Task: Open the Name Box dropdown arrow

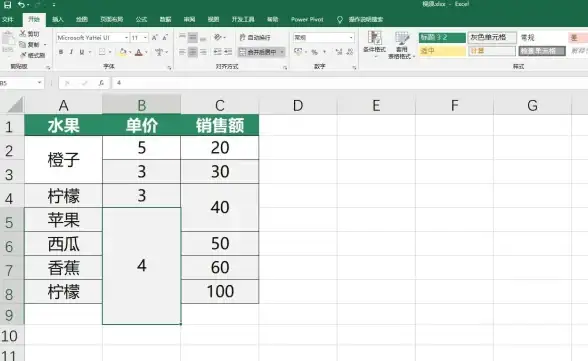Action: (x=39, y=83)
